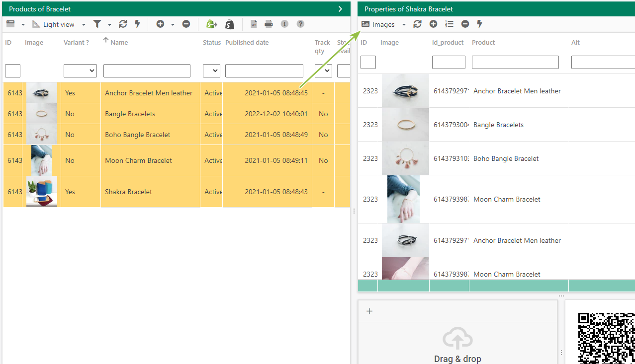Open the Images property selector arrow
This screenshot has height=364, width=635.
tap(404, 24)
